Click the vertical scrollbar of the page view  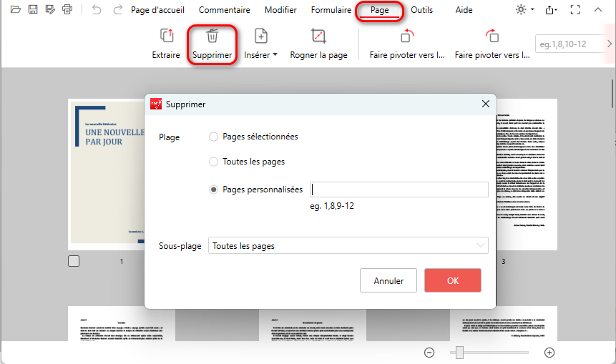613,94
